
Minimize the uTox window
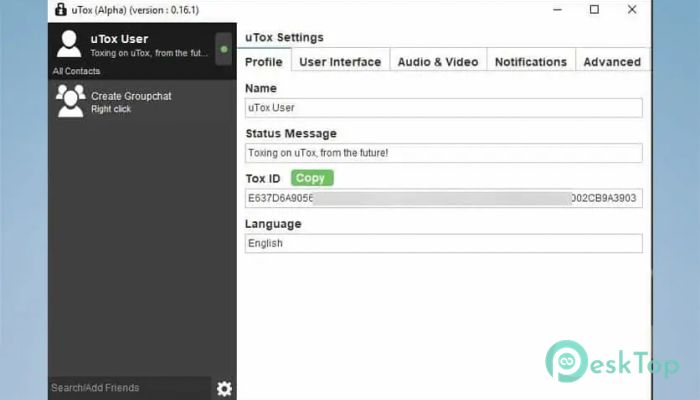tap(558, 9)
